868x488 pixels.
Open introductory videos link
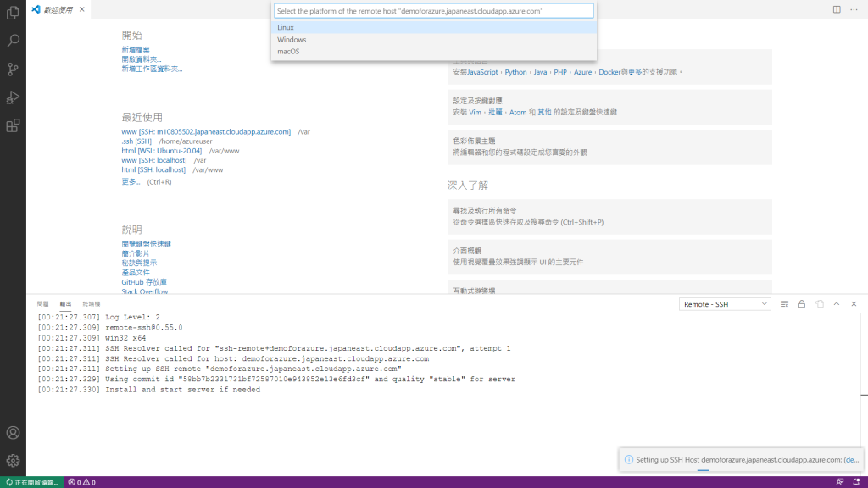[x=136, y=253]
